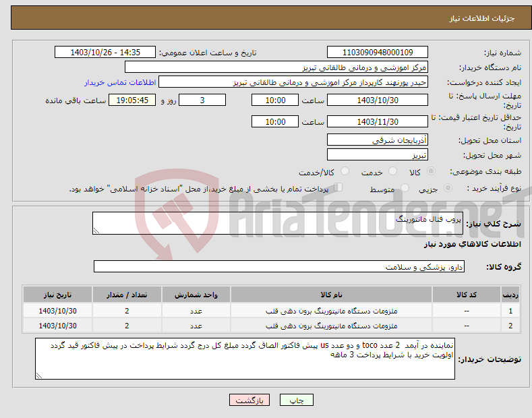Click the اطلاعات کالاهای مورد نیاز heading
The image size is (532, 418).
[x=472, y=244]
